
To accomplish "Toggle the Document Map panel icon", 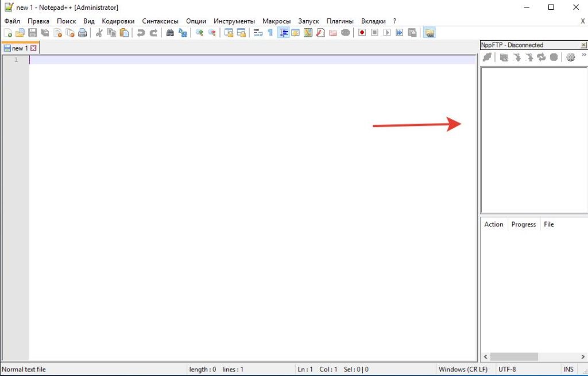I will point(308,33).
